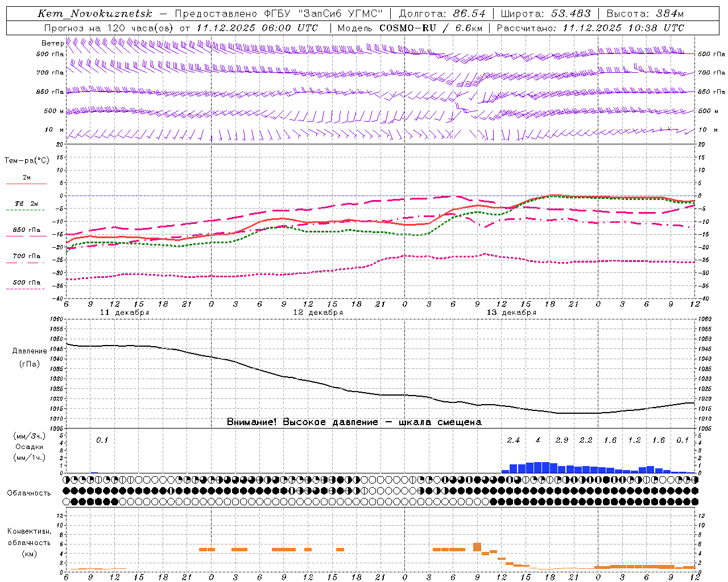728x582 pixels.
Task: Click the 2м temperature legend entry
Action: tap(27, 178)
